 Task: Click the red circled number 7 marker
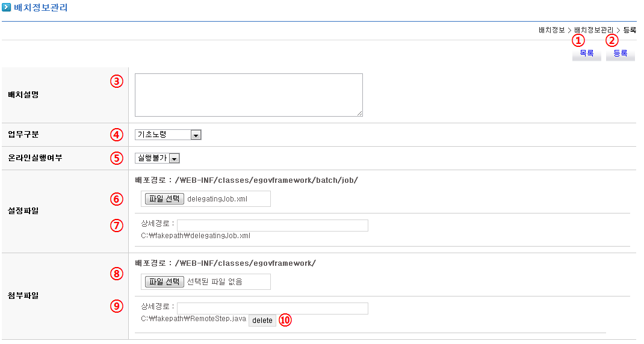[x=116, y=226]
